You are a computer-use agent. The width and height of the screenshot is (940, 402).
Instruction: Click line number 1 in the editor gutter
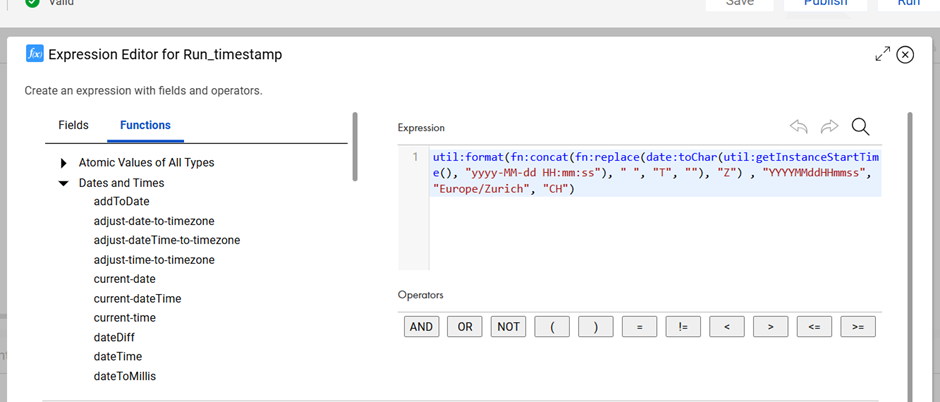(415, 158)
